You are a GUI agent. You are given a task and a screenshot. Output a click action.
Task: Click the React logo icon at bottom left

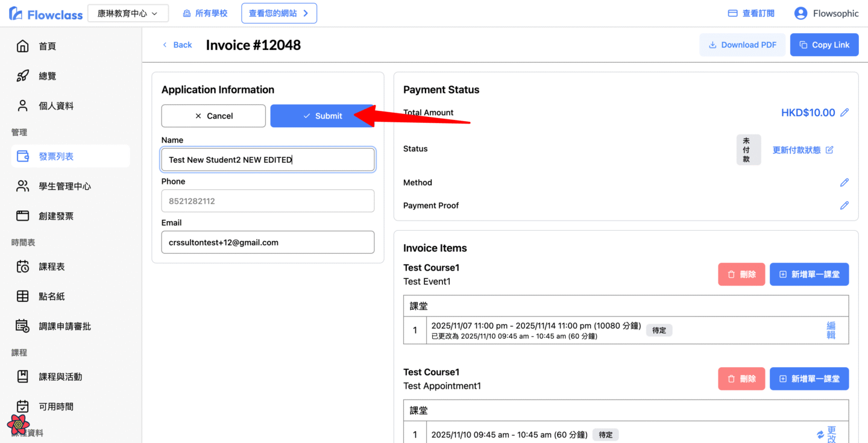pyautogui.click(x=19, y=424)
